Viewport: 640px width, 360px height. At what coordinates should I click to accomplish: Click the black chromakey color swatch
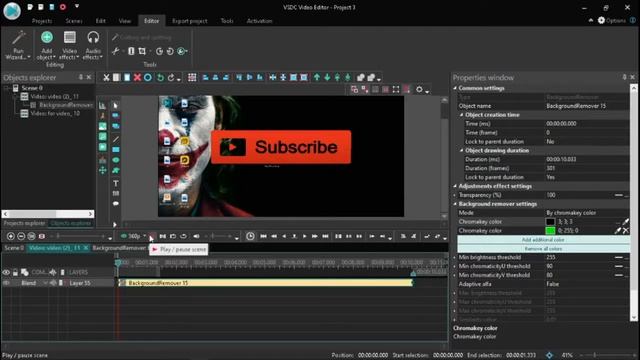coord(550,222)
